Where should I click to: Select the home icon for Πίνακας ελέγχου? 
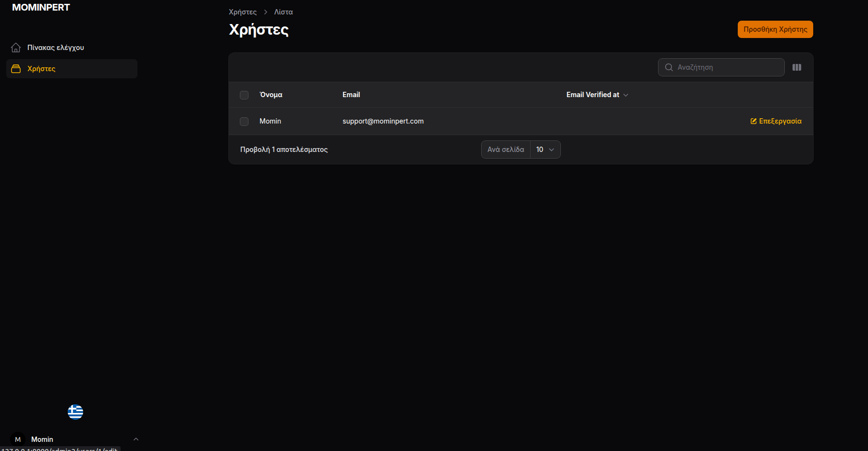click(16, 47)
